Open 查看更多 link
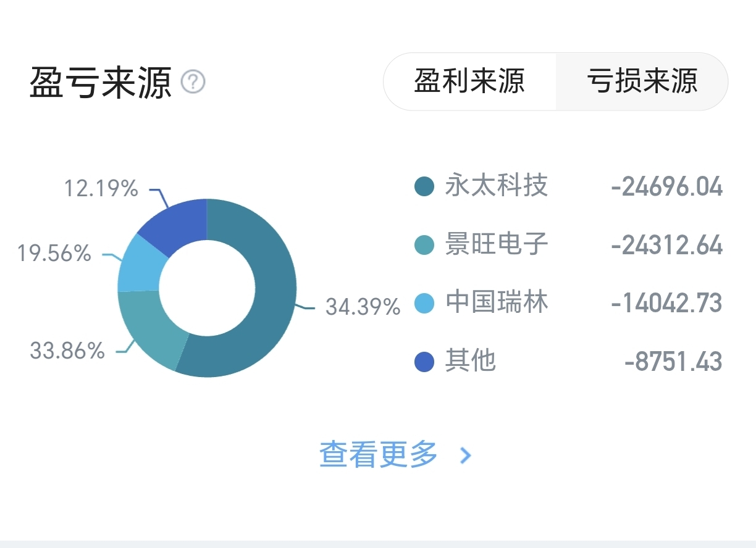The image size is (756, 548). [x=378, y=455]
